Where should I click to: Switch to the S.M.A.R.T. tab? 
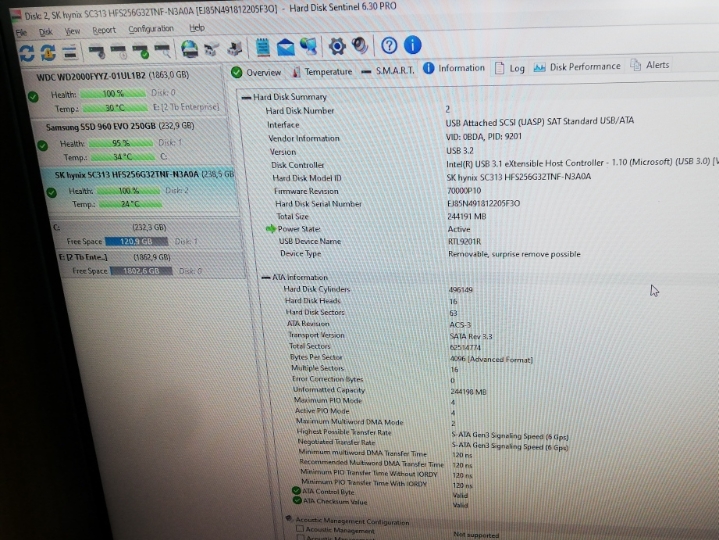click(387, 71)
